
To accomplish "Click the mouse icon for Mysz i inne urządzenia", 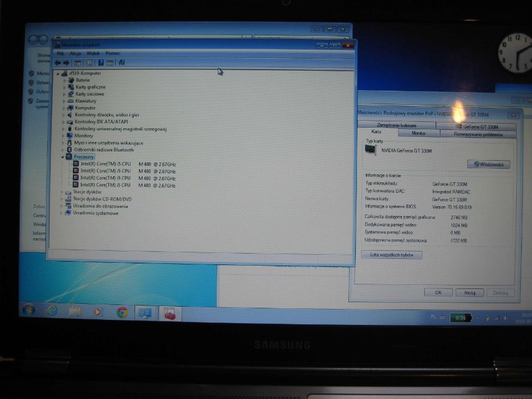I will [70, 143].
